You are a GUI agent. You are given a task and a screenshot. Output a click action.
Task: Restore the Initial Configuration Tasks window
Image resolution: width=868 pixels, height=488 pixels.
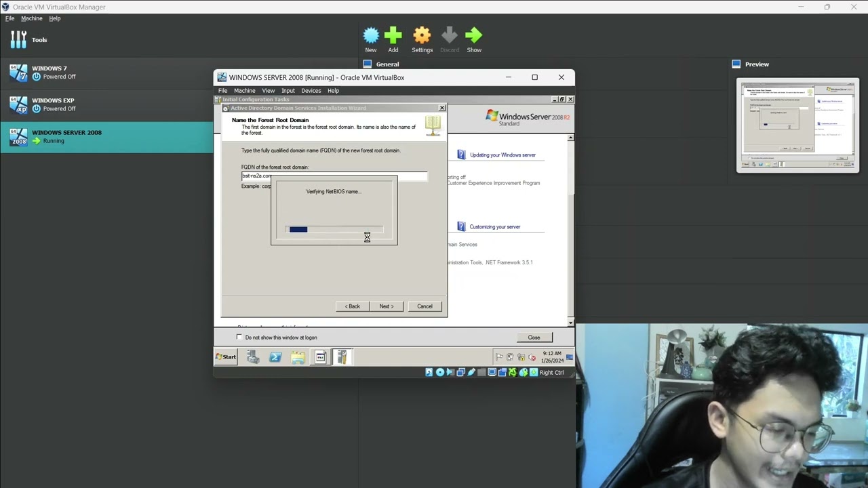tap(562, 100)
